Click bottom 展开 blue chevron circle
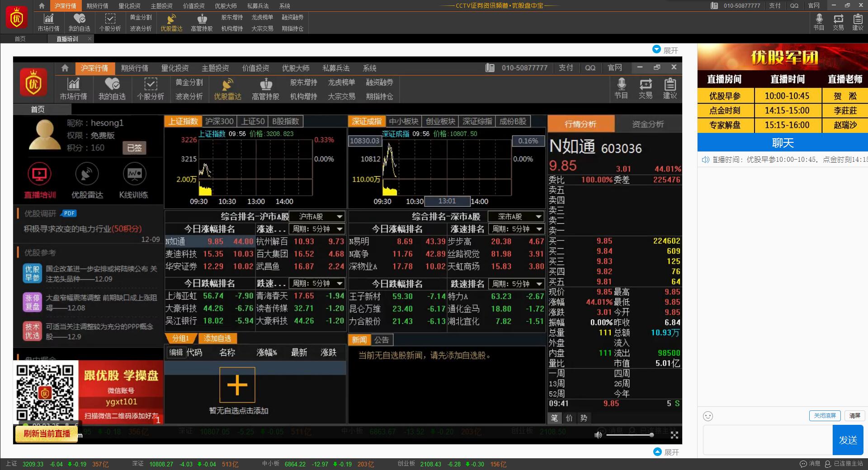 coord(658,451)
